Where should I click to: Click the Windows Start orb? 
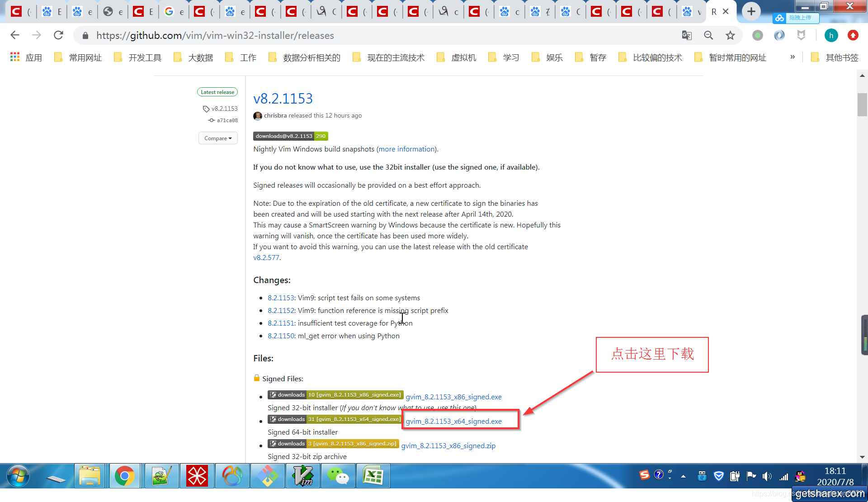click(18, 476)
